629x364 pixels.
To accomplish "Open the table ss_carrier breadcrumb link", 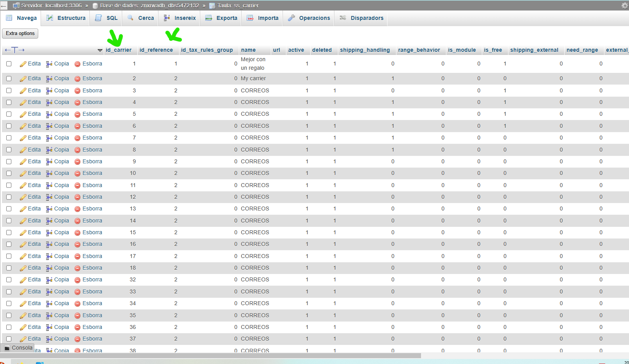I will (x=238, y=5).
